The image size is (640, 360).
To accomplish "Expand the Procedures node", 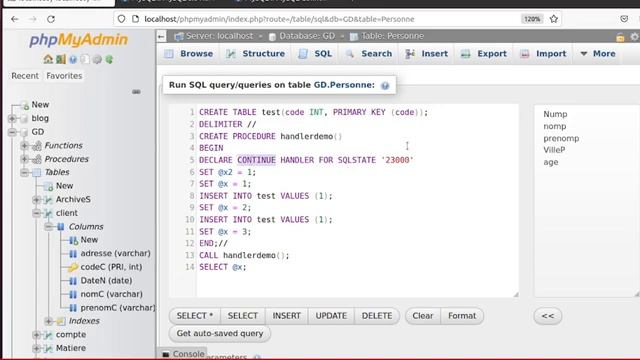I will (24, 159).
